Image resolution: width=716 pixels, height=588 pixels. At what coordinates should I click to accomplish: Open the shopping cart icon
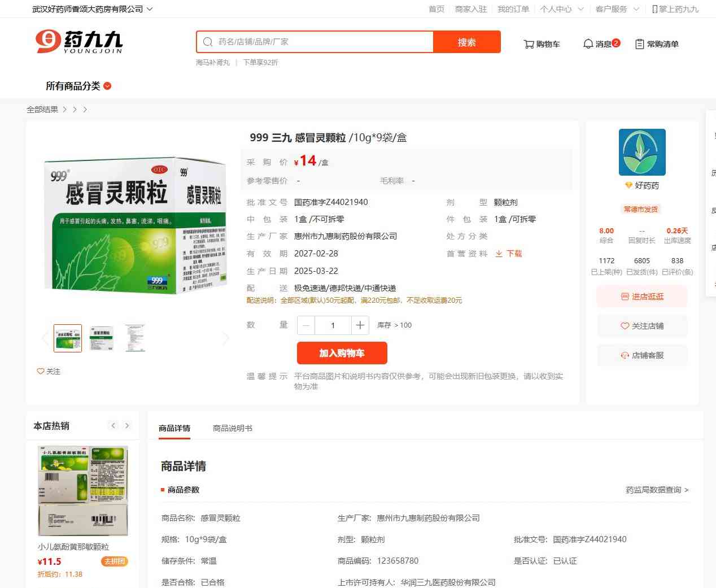point(529,44)
